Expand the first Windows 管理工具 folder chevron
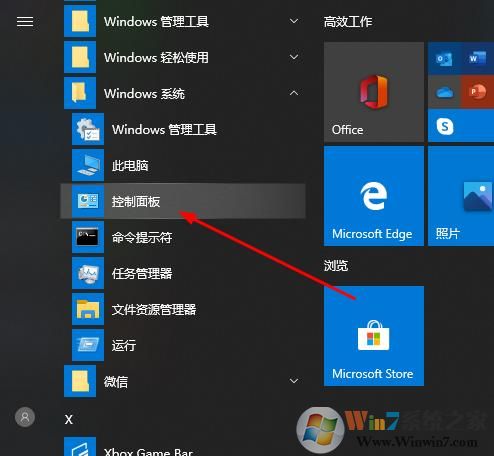The height and width of the screenshot is (456, 494). [294, 21]
